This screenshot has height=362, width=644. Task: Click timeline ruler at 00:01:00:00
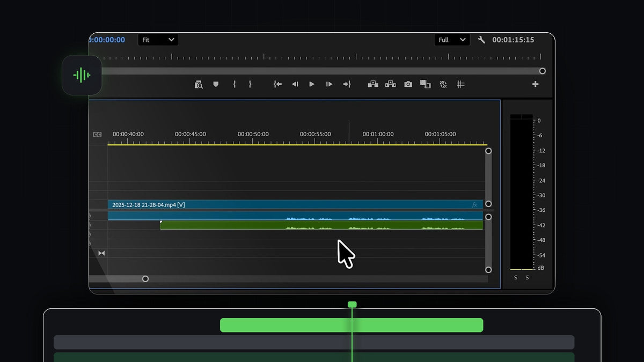[x=378, y=134]
